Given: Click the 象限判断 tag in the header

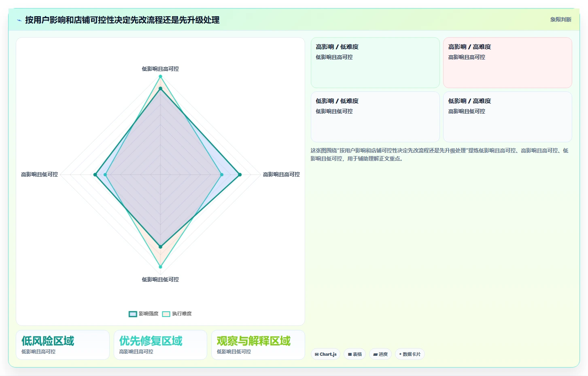Looking at the screenshot, I should pyautogui.click(x=560, y=19).
